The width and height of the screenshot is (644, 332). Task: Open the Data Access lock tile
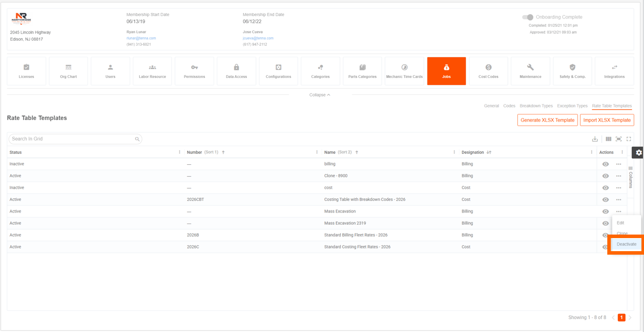tap(236, 71)
